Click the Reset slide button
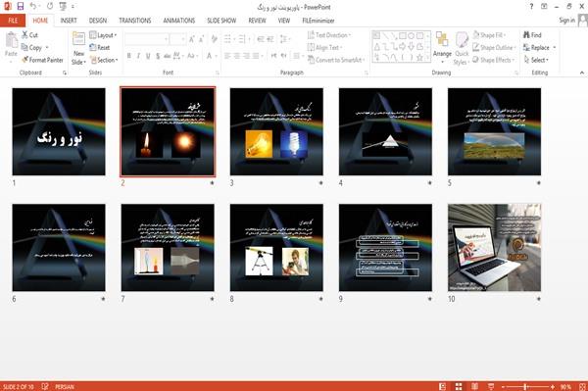588x391 pixels. tap(100, 48)
